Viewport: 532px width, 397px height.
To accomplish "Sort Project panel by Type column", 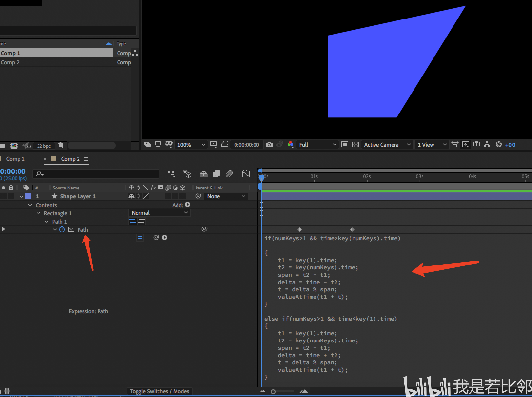I will click(x=121, y=44).
